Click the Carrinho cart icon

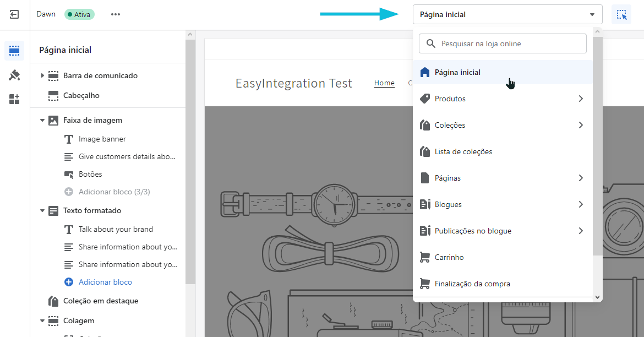424,257
